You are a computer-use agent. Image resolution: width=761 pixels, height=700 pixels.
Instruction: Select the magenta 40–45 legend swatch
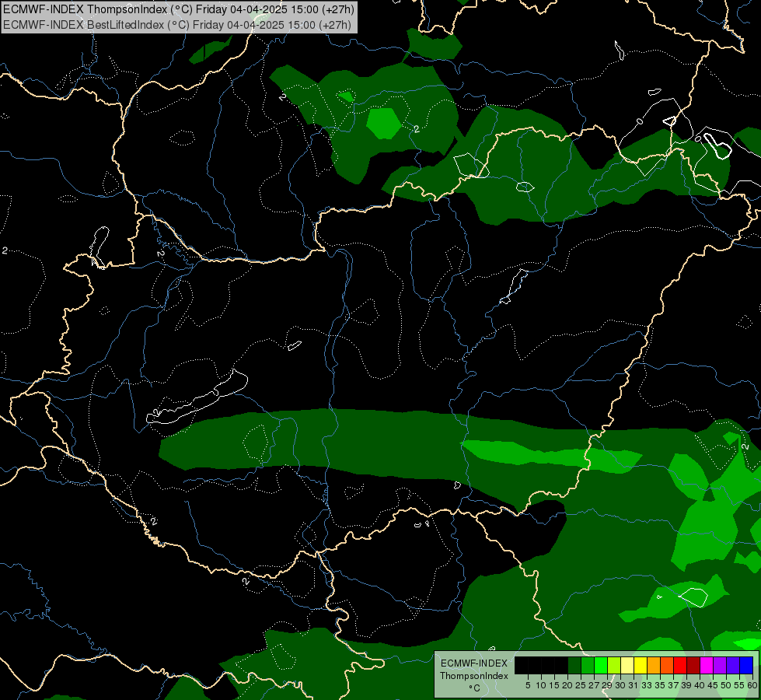pos(707,665)
